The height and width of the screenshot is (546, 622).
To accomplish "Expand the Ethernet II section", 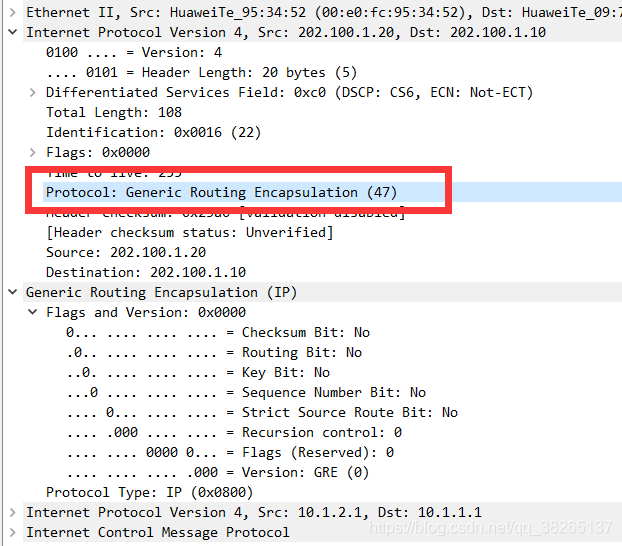I will pyautogui.click(x=13, y=13).
